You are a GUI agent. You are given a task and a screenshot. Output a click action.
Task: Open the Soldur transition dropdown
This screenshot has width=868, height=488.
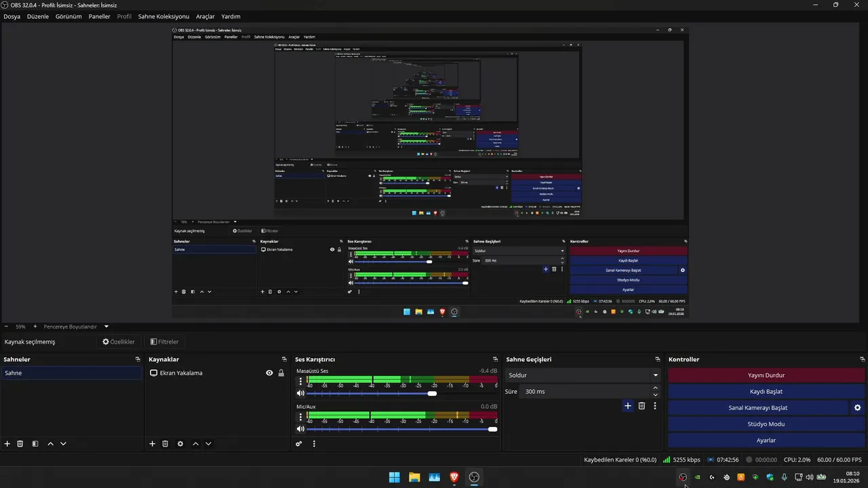tap(583, 375)
